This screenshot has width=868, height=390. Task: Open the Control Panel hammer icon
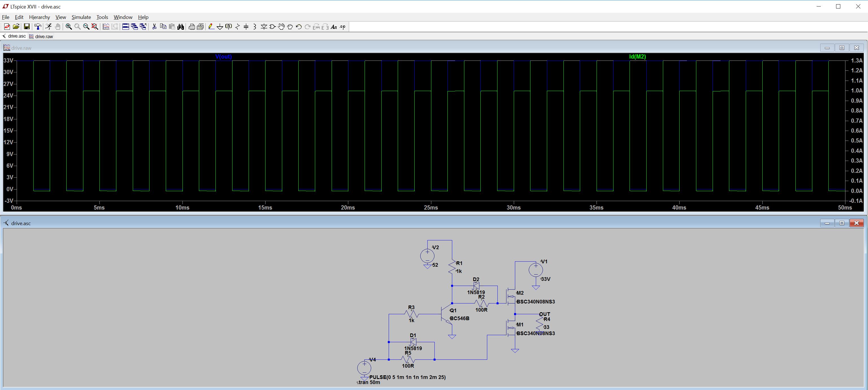37,27
